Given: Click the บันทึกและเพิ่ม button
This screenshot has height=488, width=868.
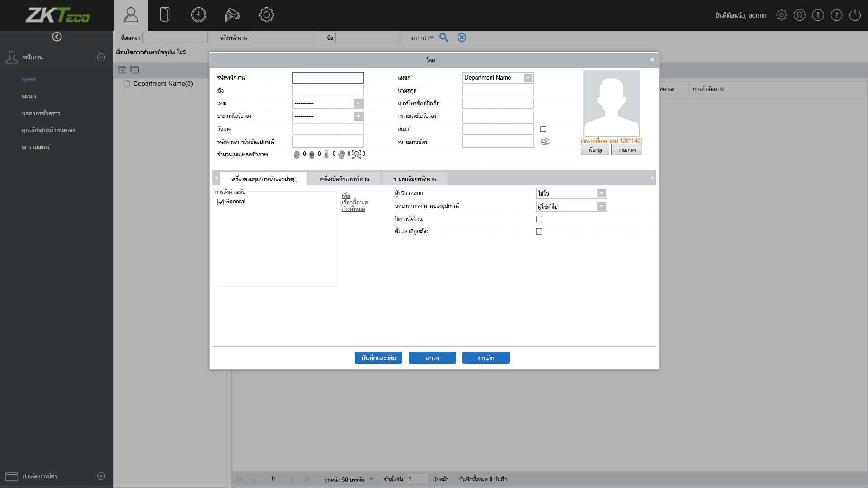Looking at the screenshot, I should 378,358.
